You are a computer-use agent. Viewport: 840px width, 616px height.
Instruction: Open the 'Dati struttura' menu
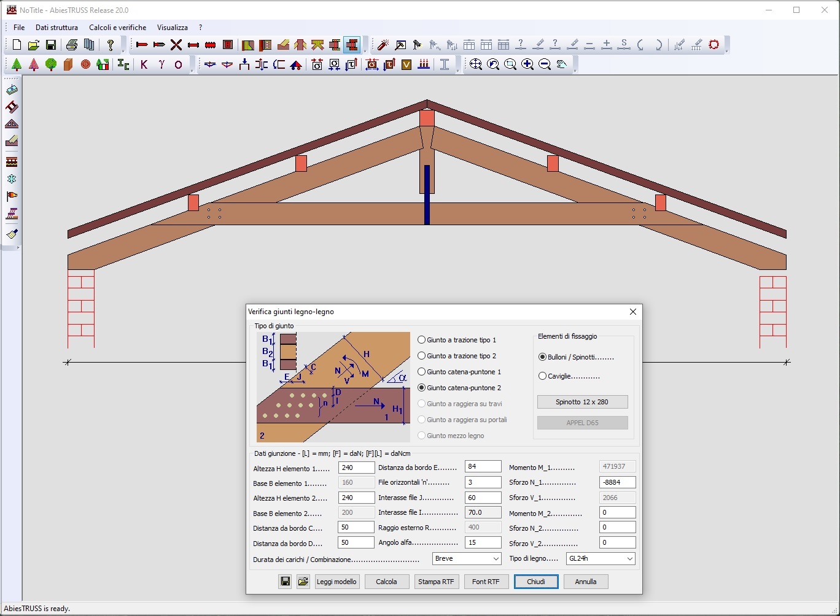56,28
